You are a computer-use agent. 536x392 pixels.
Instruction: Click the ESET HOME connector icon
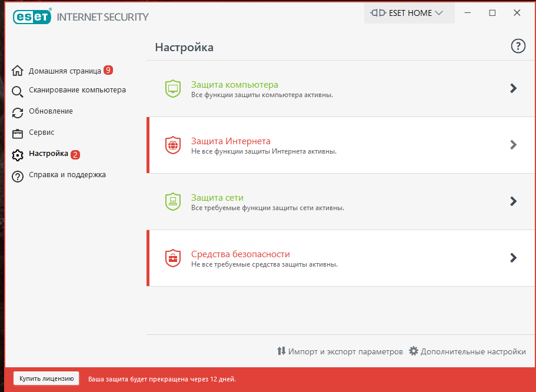click(x=378, y=13)
